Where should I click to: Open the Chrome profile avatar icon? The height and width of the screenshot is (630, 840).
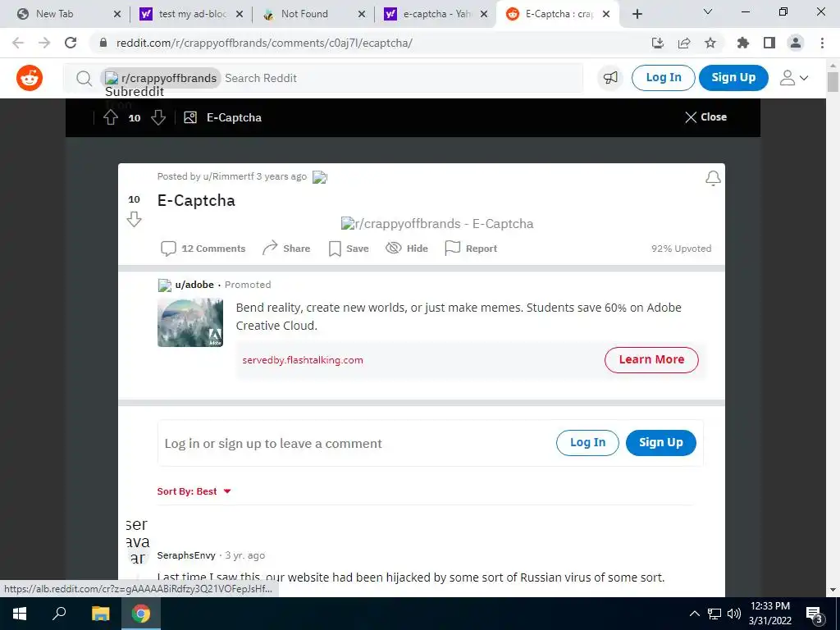pos(796,43)
